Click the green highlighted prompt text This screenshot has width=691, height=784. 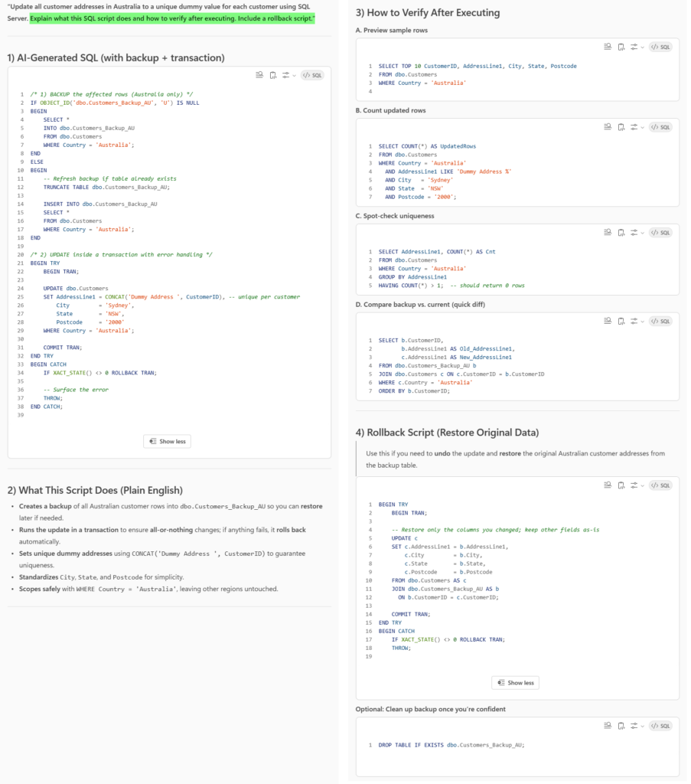coord(172,18)
